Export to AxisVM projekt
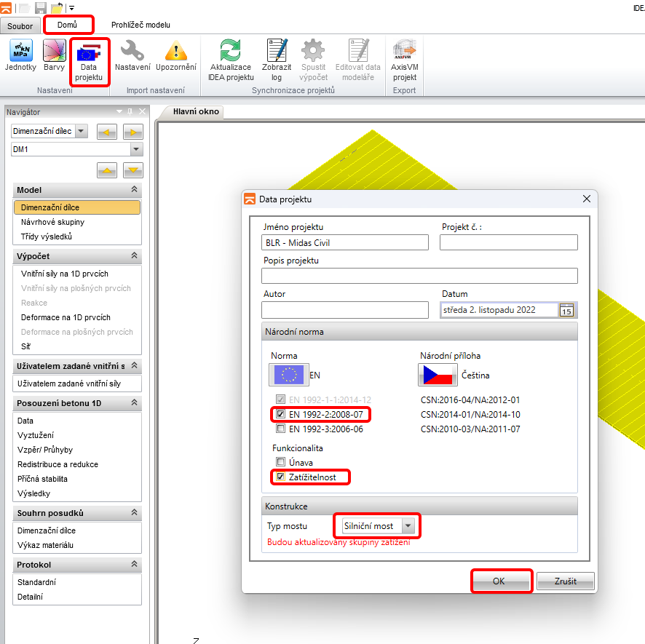The height and width of the screenshot is (644, 645). pyautogui.click(x=404, y=60)
